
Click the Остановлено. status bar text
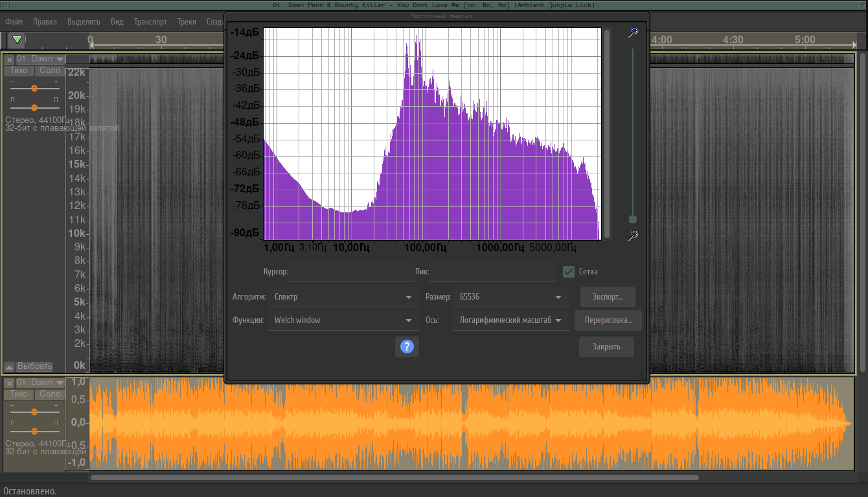pyautogui.click(x=29, y=491)
